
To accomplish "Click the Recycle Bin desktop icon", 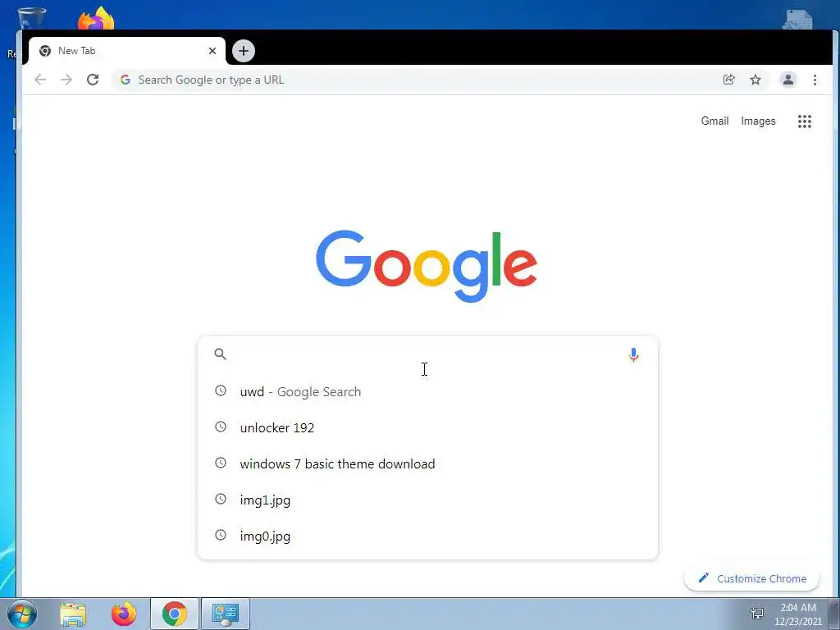I will [x=31, y=18].
